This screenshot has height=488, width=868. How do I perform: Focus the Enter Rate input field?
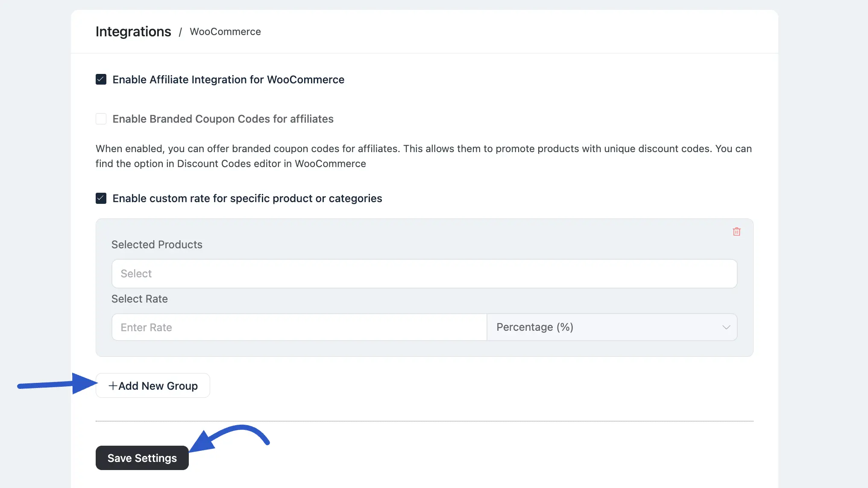point(299,327)
